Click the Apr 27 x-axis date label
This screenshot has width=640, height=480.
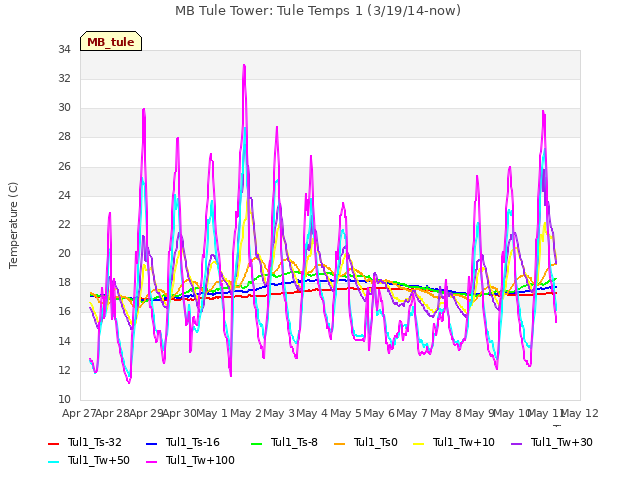(79, 413)
